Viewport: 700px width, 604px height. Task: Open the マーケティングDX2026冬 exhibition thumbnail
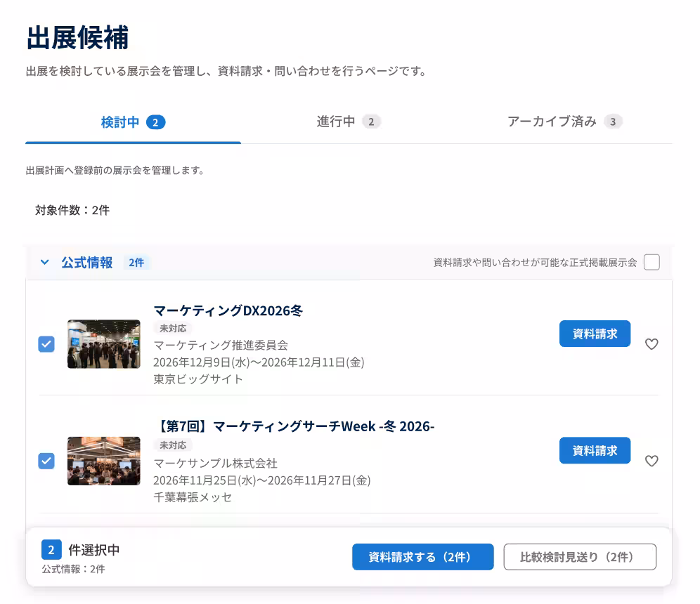click(x=103, y=344)
